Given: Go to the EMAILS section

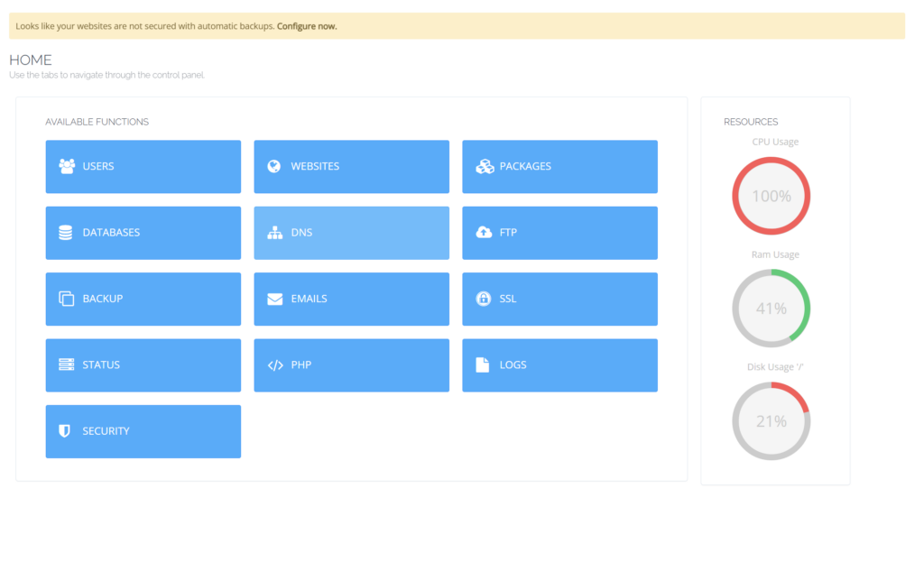Looking at the screenshot, I should [x=351, y=299].
